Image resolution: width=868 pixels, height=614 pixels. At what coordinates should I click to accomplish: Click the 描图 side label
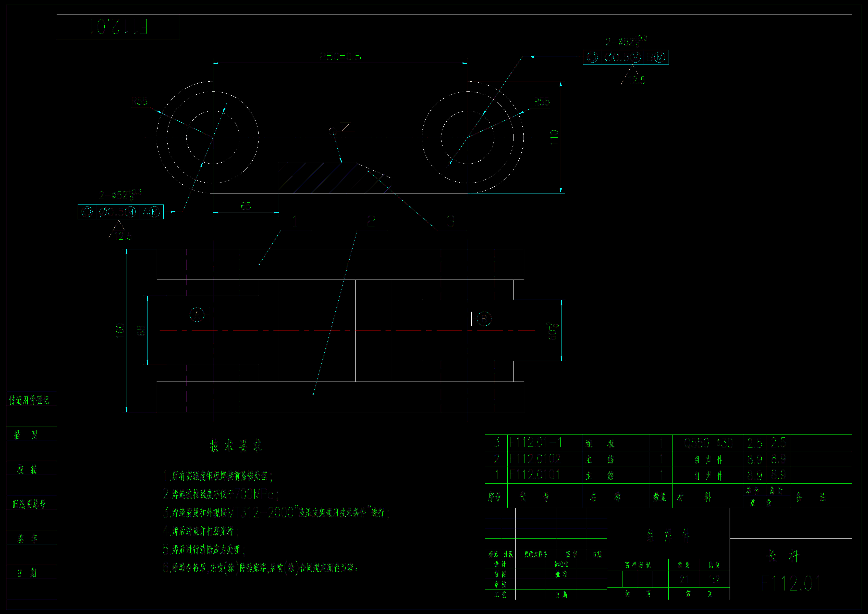click(x=26, y=435)
